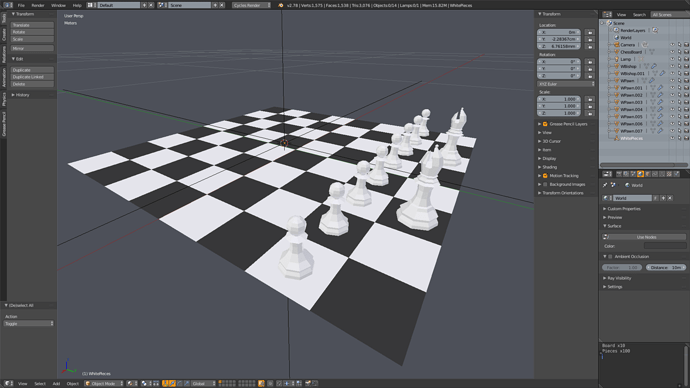Hide the ChessBoard object with its eye icon
This screenshot has width=690, height=388.
(672, 52)
